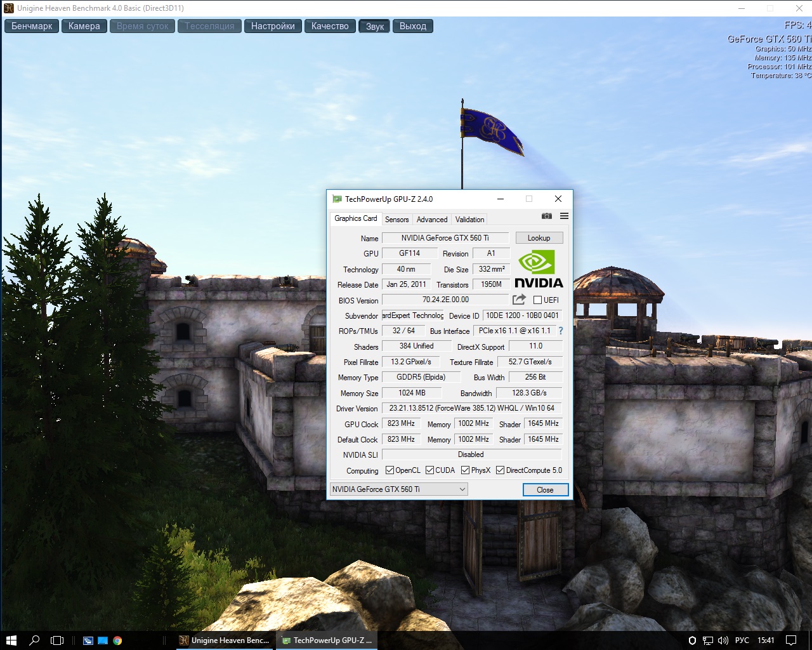
Task: Click the GPU Clock 823 MHz field
Action: (x=401, y=423)
